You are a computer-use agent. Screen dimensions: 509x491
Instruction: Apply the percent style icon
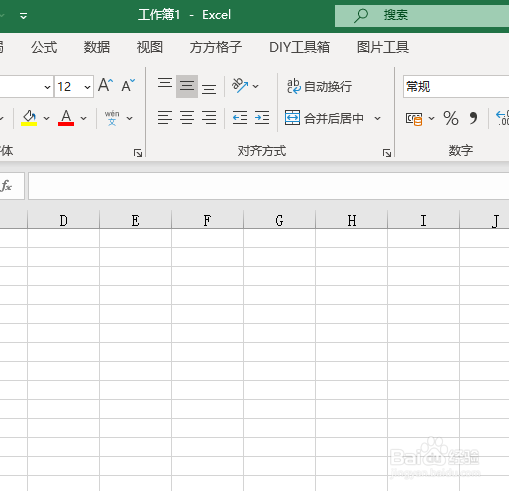(451, 118)
